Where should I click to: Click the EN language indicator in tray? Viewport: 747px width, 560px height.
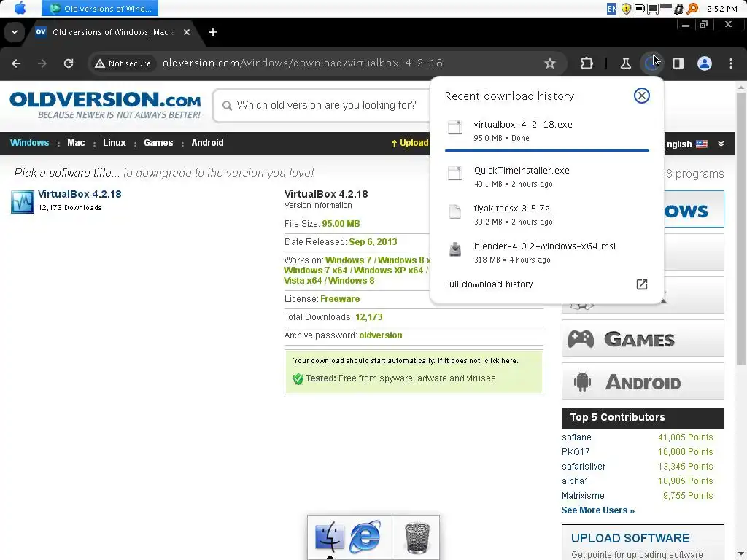[611, 9]
